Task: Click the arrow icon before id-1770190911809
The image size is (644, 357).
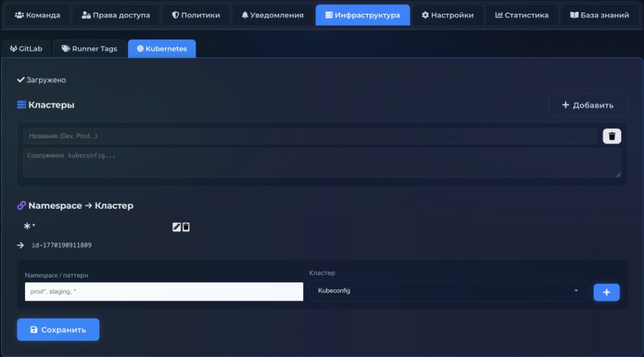Action: [x=21, y=245]
